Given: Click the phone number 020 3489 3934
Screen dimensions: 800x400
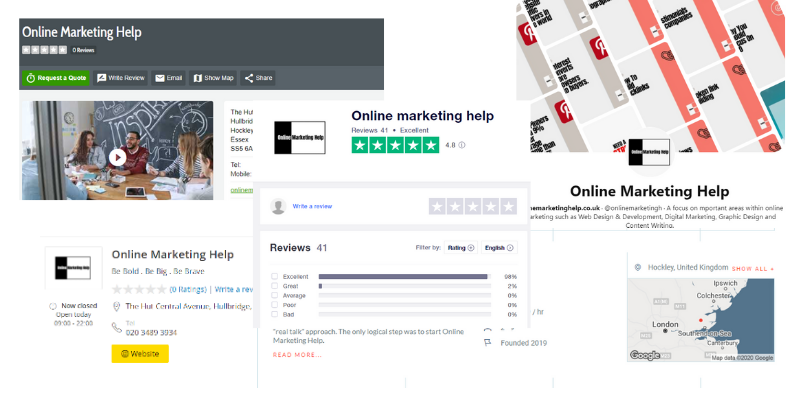Looking at the screenshot, I should tap(152, 333).
